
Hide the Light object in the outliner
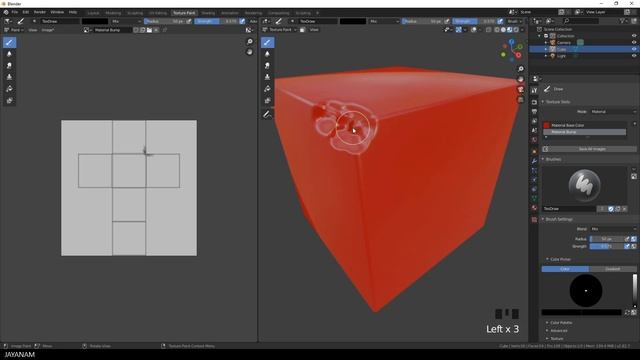pos(634,56)
